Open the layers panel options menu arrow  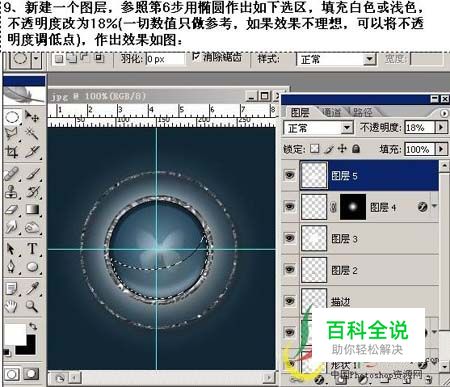point(444,113)
